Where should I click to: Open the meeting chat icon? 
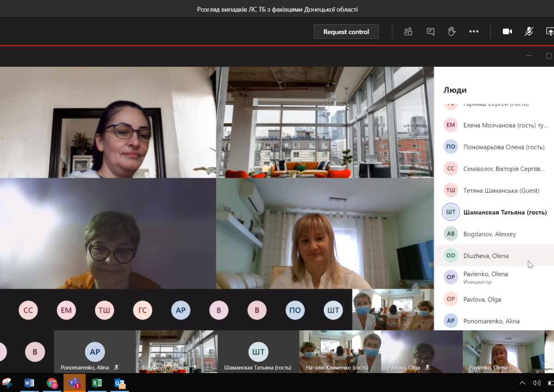click(430, 31)
